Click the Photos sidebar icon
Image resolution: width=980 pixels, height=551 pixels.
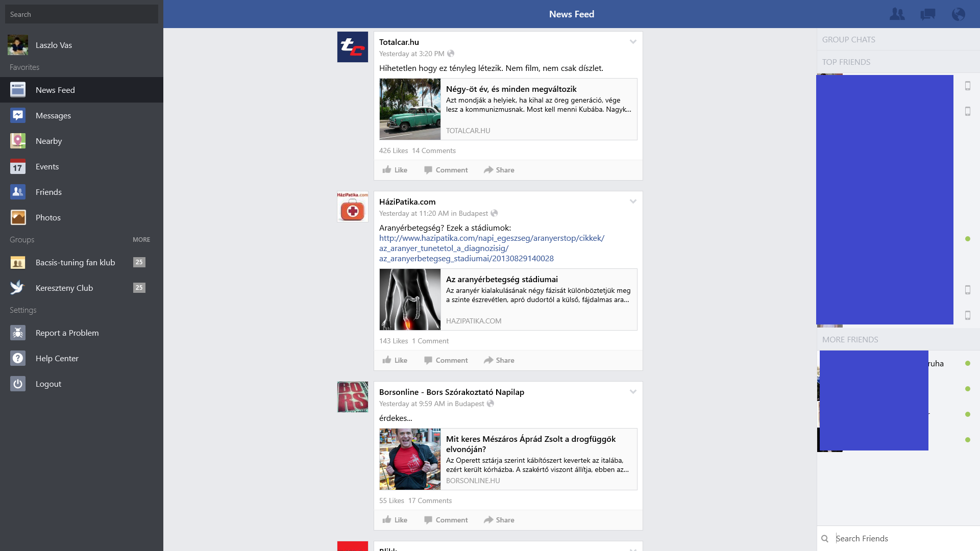pos(18,217)
